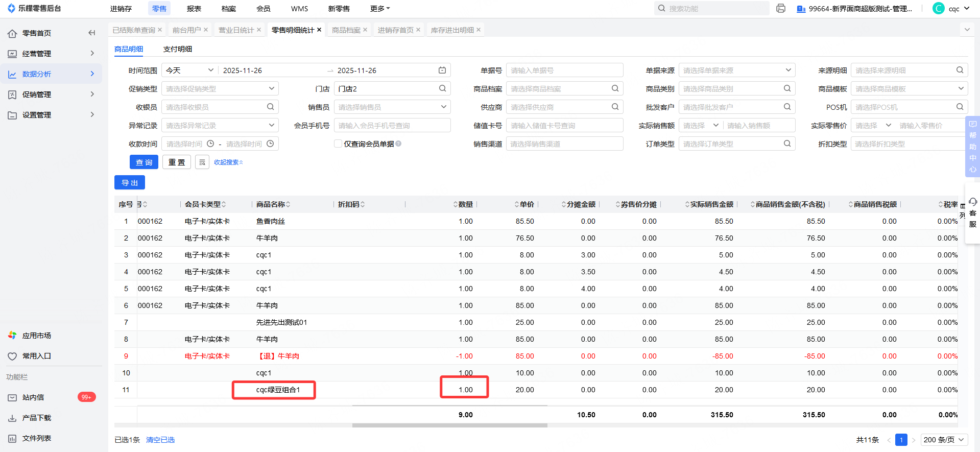Screen dimensions: 980x452
Task: Click search icon in 门店 field
Action: click(x=442, y=88)
